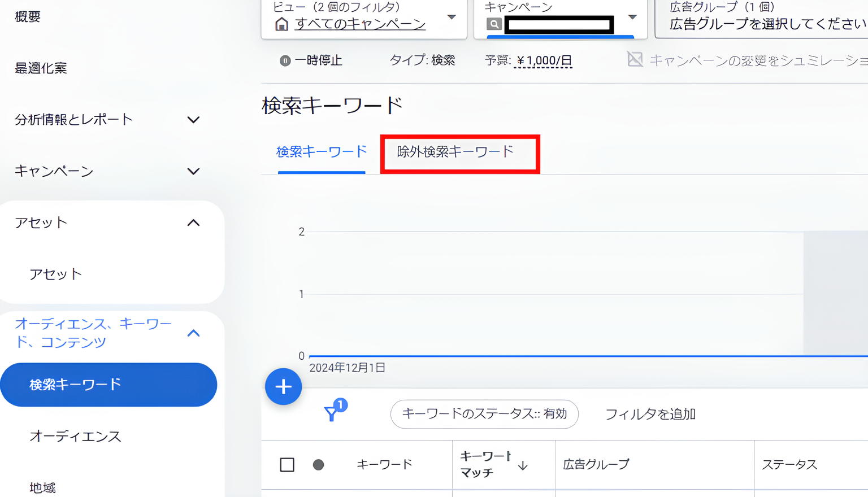The image size is (868, 497).
Task: Click the home icon beside すべてのキャンペーン
Action: [x=281, y=24]
